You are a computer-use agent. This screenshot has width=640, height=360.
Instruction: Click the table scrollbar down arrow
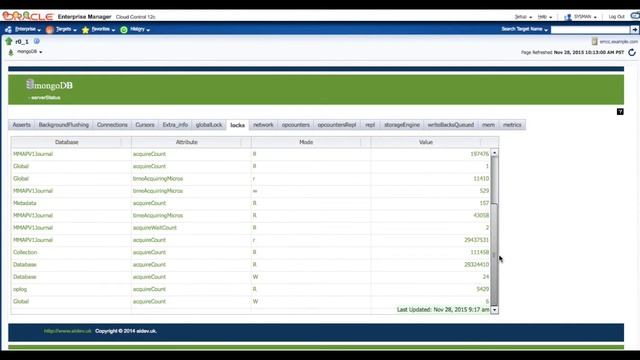pyautogui.click(x=494, y=310)
